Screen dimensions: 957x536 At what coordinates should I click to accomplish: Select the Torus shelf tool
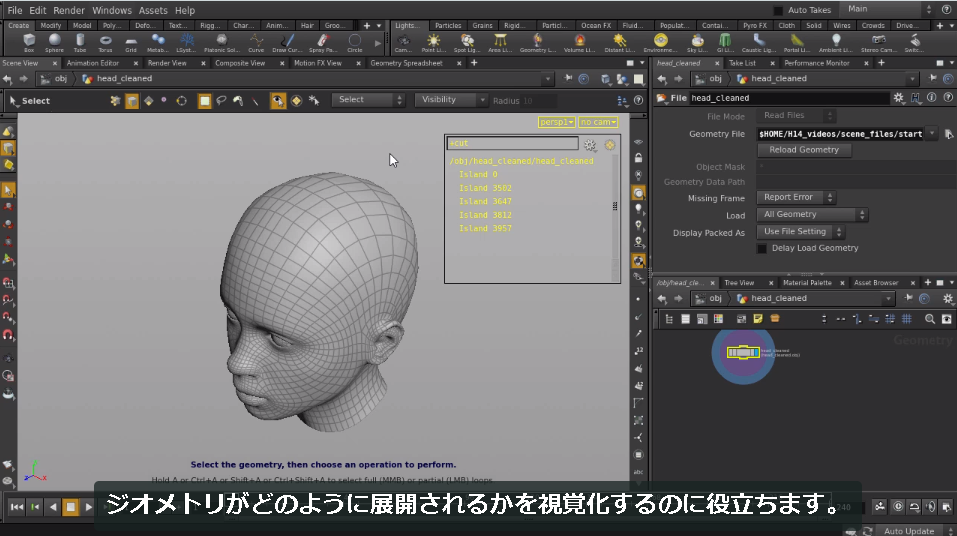click(106, 43)
